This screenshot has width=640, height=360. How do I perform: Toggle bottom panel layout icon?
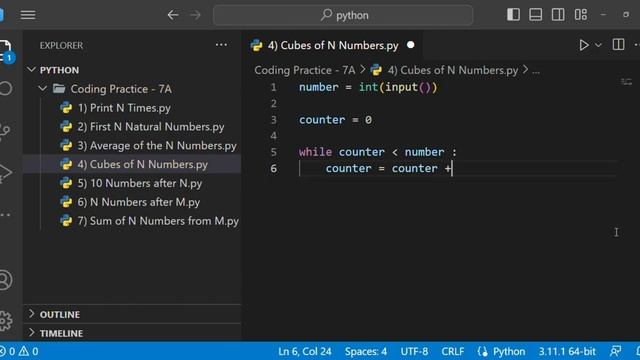tap(536, 15)
